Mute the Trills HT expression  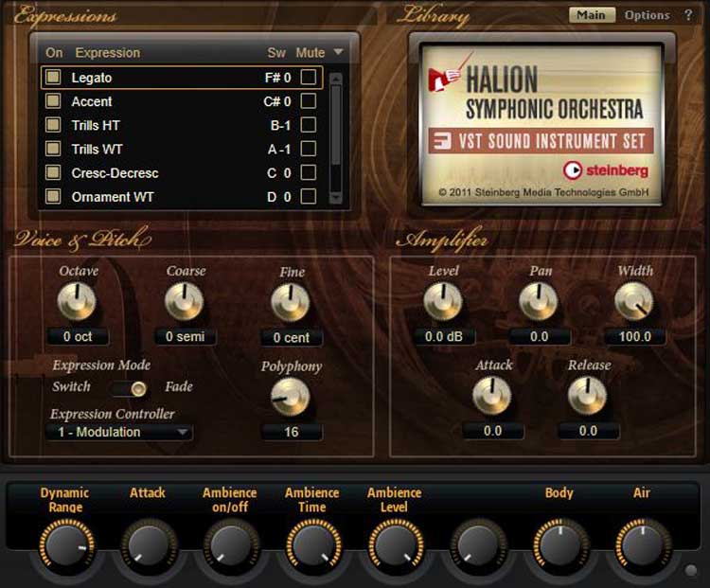coord(309,125)
